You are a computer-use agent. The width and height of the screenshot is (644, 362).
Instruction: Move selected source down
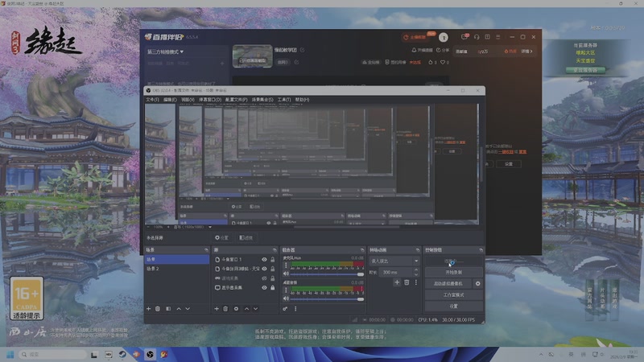[255, 309]
